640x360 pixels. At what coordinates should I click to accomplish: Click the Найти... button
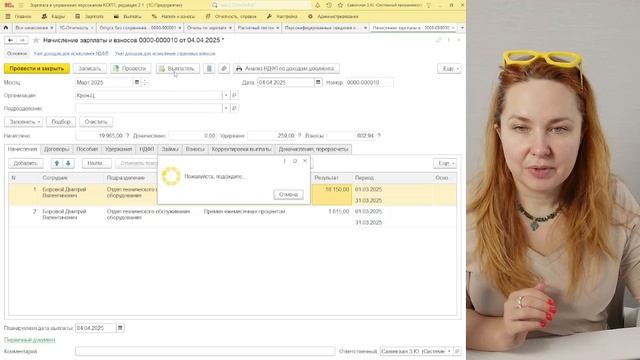tap(96, 163)
